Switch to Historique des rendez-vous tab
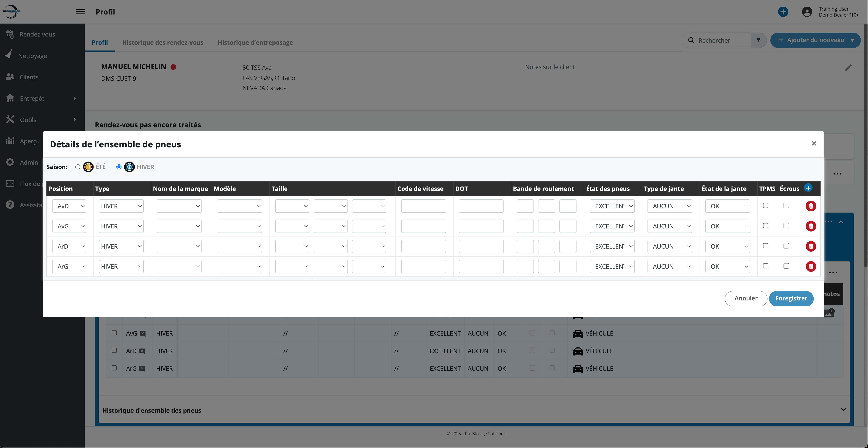The image size is (868, 448). coord(162,42)
